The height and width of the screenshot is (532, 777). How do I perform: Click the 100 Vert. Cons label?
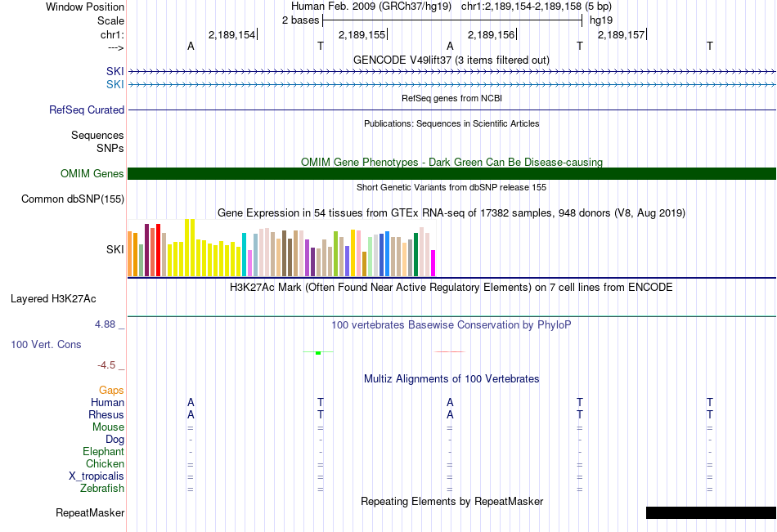[46, 344]
